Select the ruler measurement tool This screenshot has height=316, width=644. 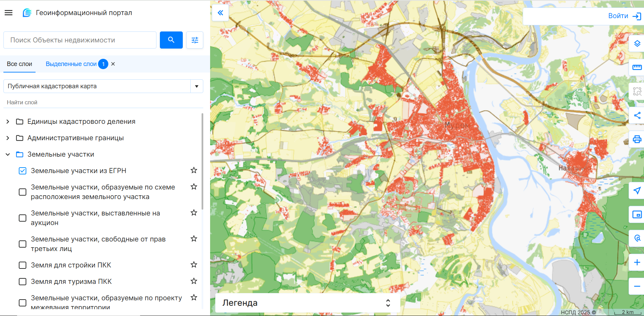[637, 67]
